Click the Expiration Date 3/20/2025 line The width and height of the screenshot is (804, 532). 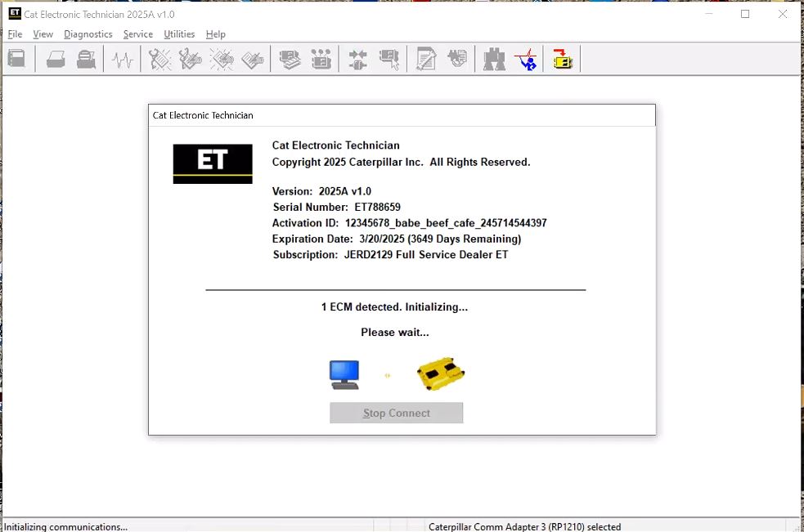397,239
